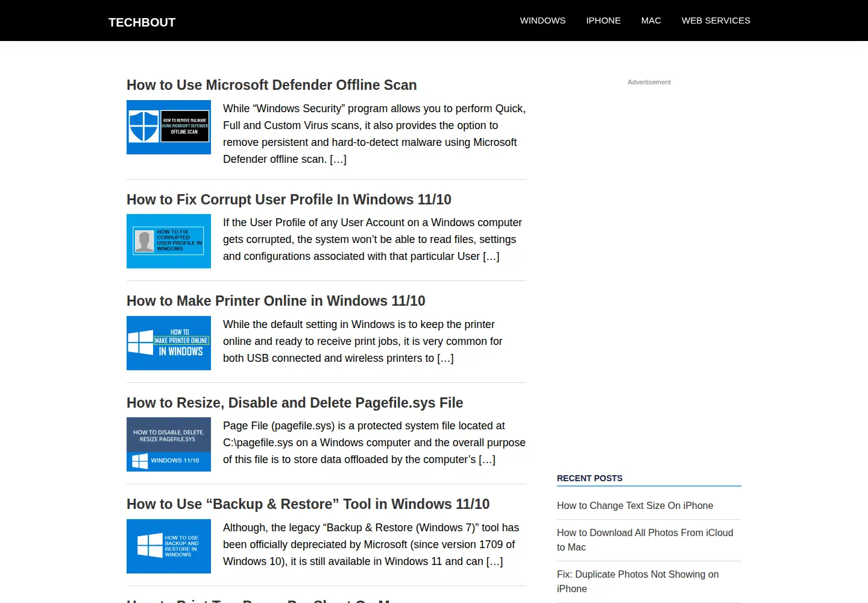
Task: Open article How to Use Microsoft Defender Offline Scan
Action: 272,85
